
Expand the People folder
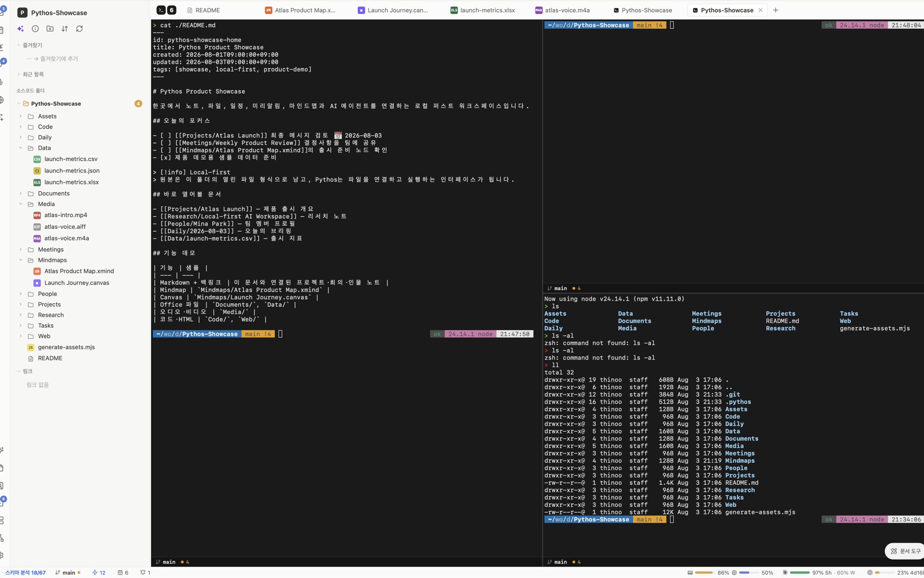point(21,294)
